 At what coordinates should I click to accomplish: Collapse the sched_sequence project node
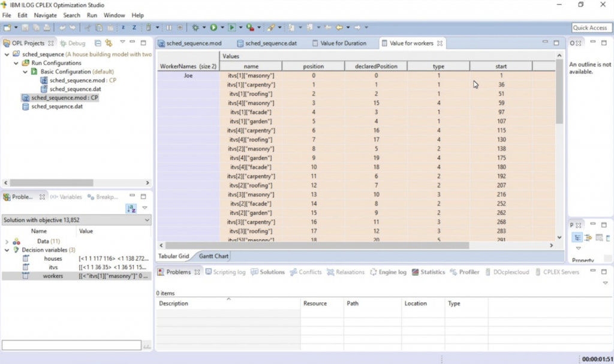coord(7,54)
